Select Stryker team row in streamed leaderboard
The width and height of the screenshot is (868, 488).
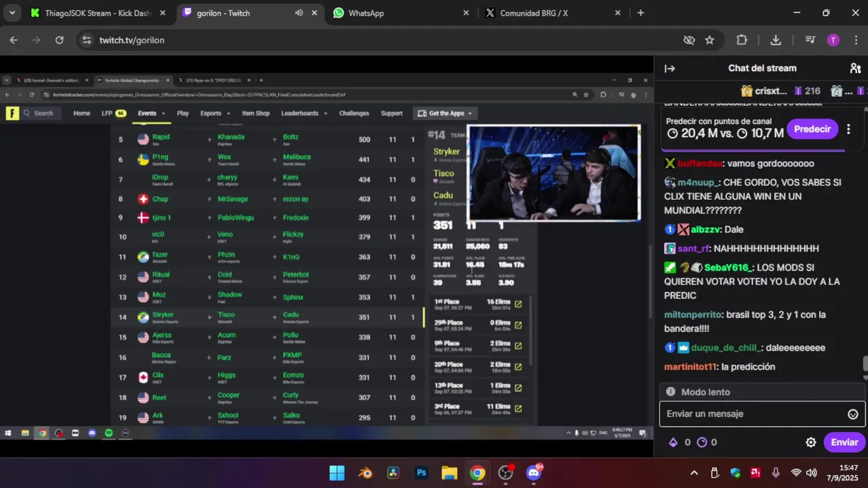(268, 317)
